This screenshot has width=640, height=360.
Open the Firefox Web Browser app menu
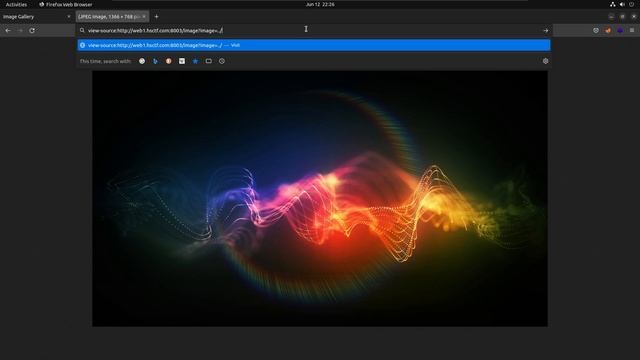pos(66,4)
